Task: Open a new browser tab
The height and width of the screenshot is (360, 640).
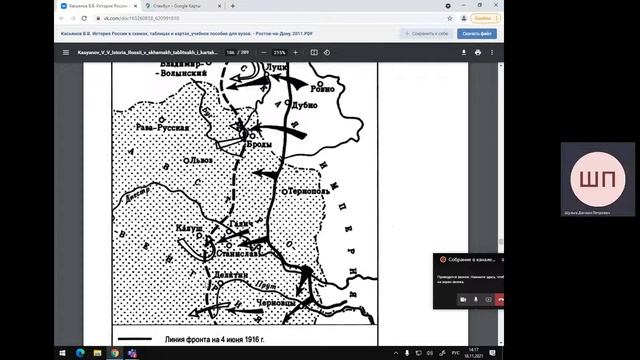Action: [x=233, y=6]
